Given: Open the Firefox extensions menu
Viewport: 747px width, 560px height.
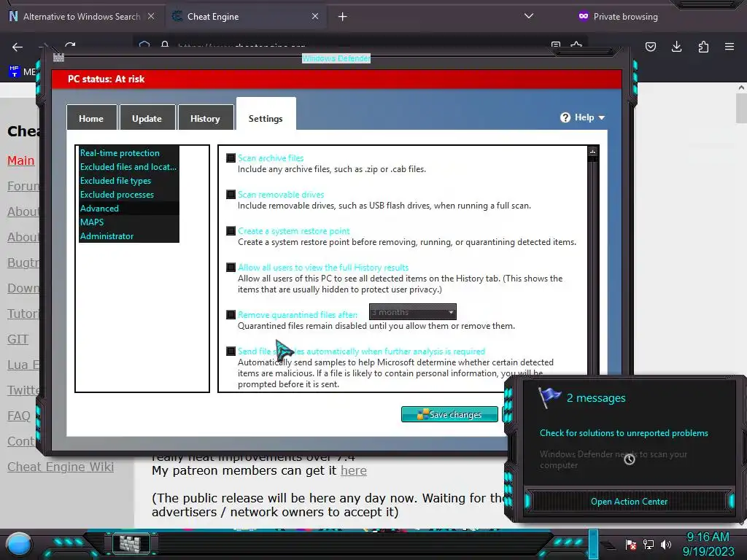Looking at the screenshot, I should (x=703, y=47).
